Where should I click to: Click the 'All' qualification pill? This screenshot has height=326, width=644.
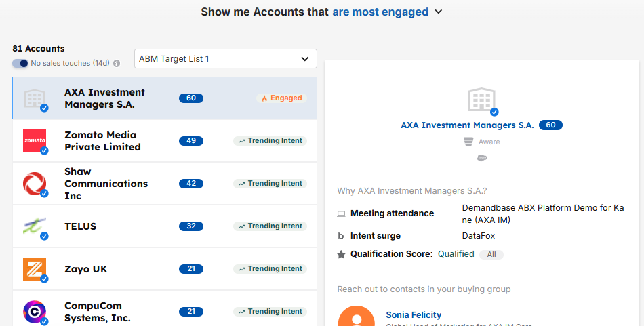click(x=491, y=255)
